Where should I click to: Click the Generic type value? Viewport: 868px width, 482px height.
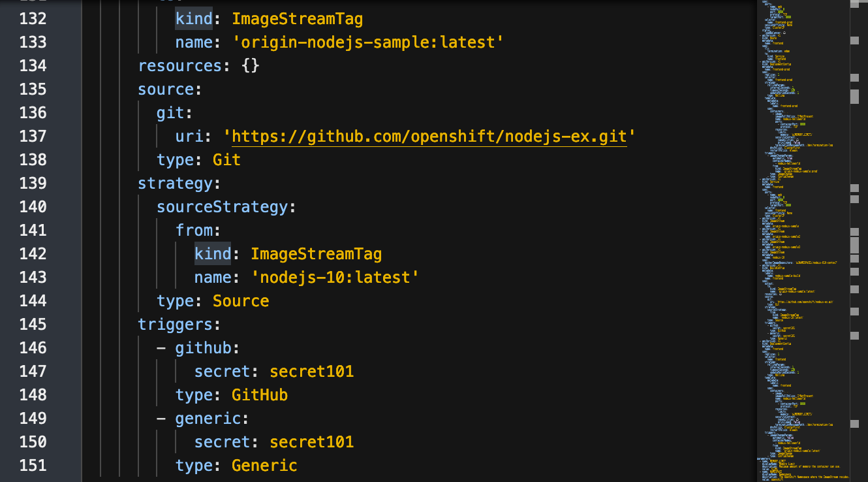(264, 466)
